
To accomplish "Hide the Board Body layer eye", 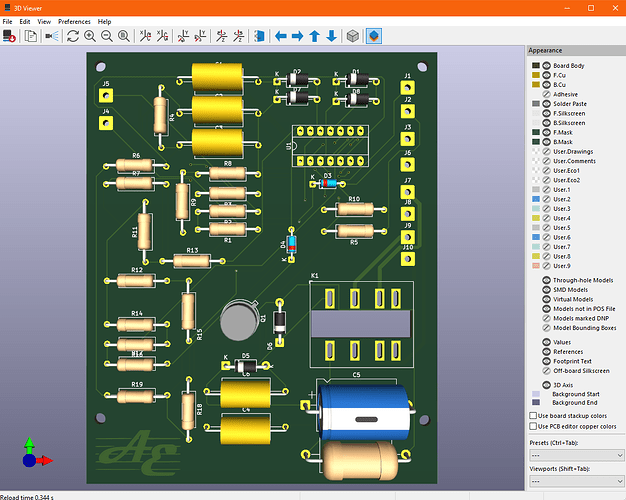I will pyautogui.click(x=547, y=65).
